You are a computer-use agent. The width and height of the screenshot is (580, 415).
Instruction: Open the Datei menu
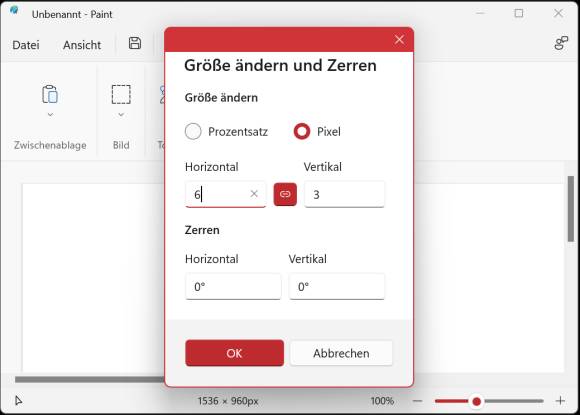[x=26, y=45]
